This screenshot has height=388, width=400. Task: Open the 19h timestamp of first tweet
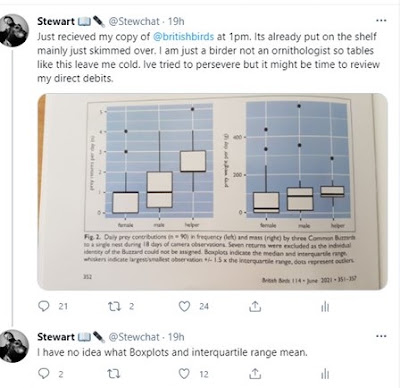pos(176,21)
